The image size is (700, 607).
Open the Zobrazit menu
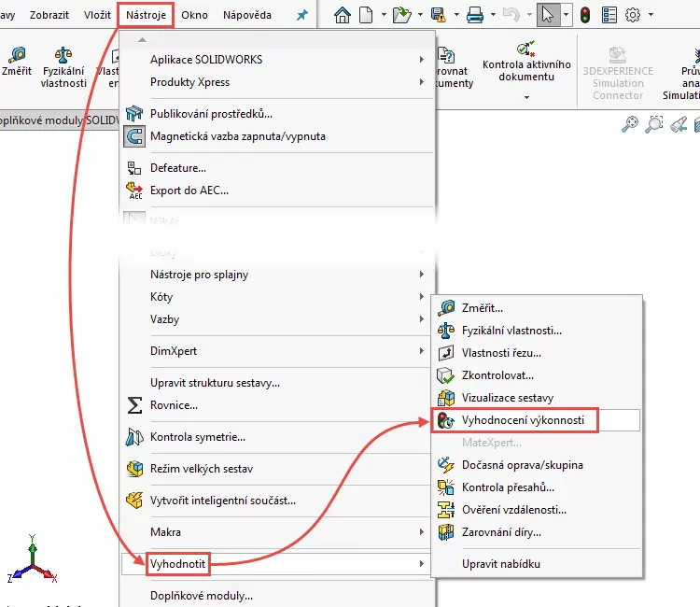[49, 15]
